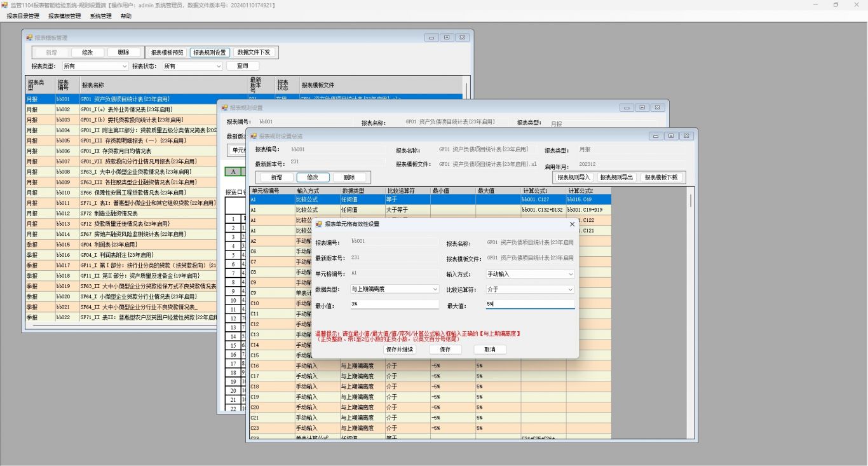Image resolution: width=868 pixels, height=466 pixels.
Task: Click the 计算公式2 column header
Action: point(588,190)
